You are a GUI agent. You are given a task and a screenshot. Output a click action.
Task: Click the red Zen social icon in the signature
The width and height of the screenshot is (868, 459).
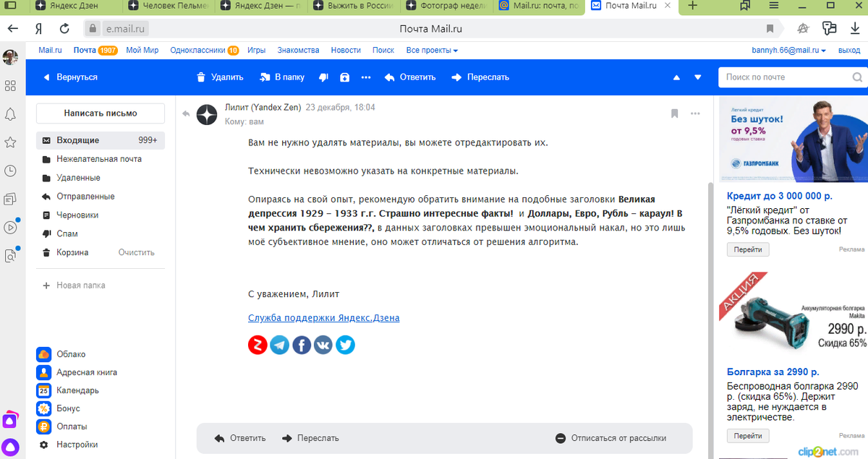coord(258,345)
